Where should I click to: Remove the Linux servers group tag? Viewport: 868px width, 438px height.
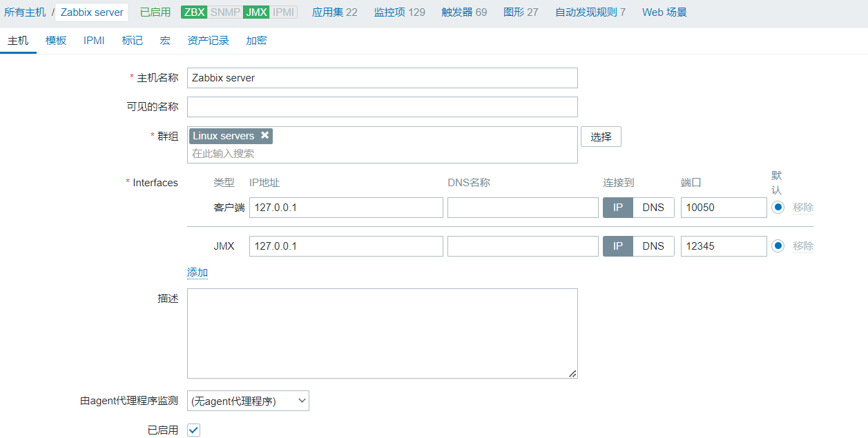point(264,136)
